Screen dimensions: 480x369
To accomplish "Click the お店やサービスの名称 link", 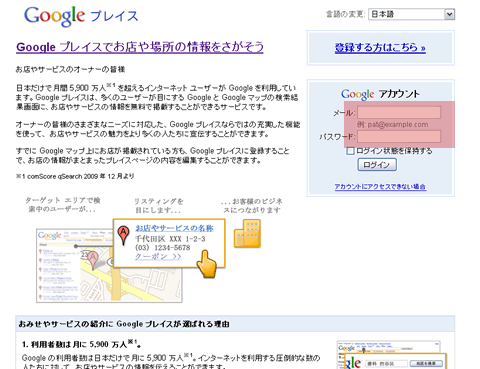I will coord(174,228).
